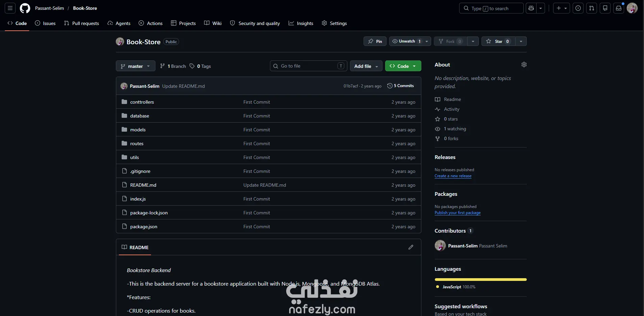Open the routes folder

tap(137, 143)
